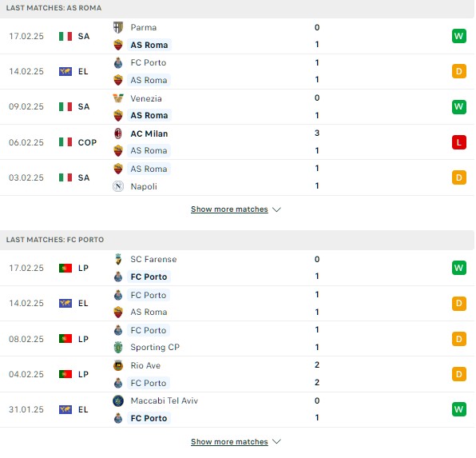Click the Maccabi Tel Aviv crest

(x=118, y=400)
